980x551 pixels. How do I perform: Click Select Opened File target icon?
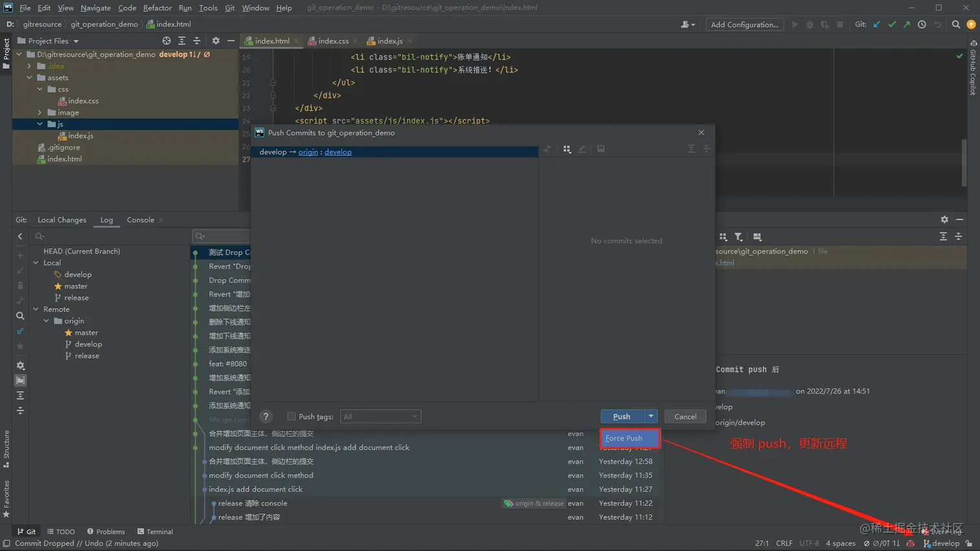click(167, 41)
